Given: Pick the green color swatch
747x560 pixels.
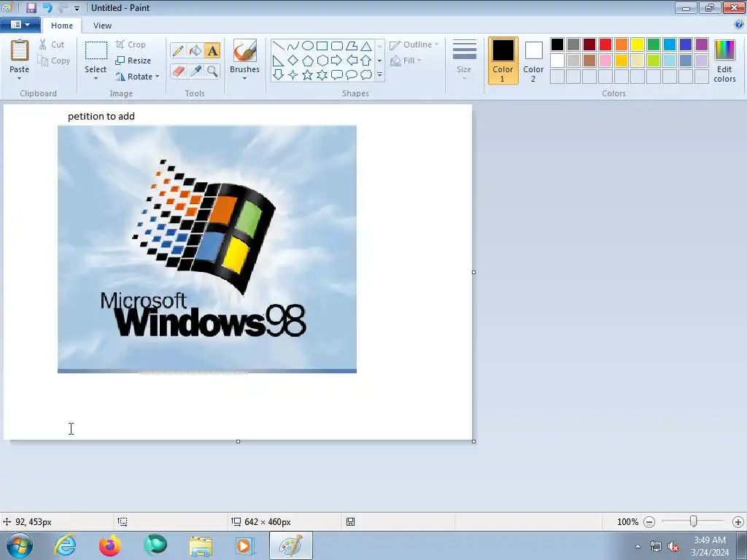Looking at the screenshot, I should 654,44.
